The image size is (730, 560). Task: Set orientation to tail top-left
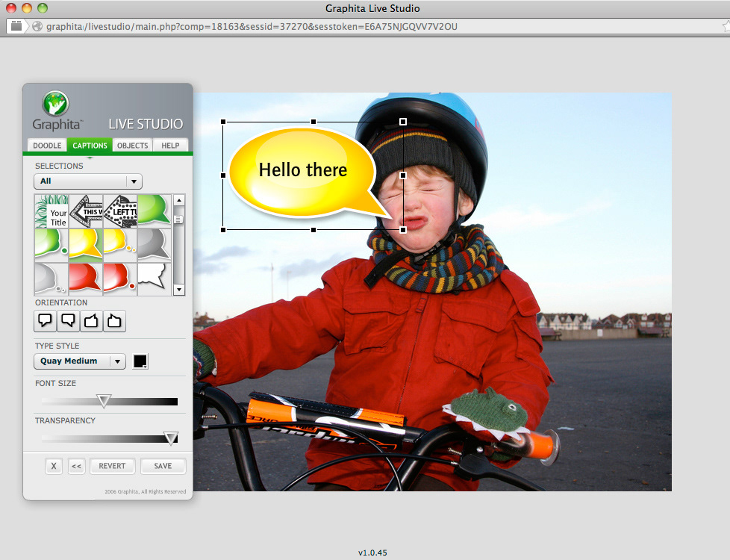point(114,321)
